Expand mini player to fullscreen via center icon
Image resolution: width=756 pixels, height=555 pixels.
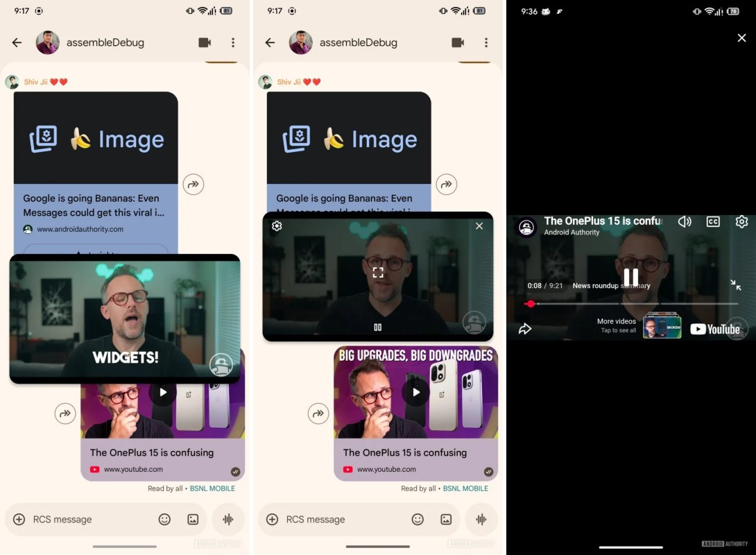pyautogui.click(x=378, y=273)
